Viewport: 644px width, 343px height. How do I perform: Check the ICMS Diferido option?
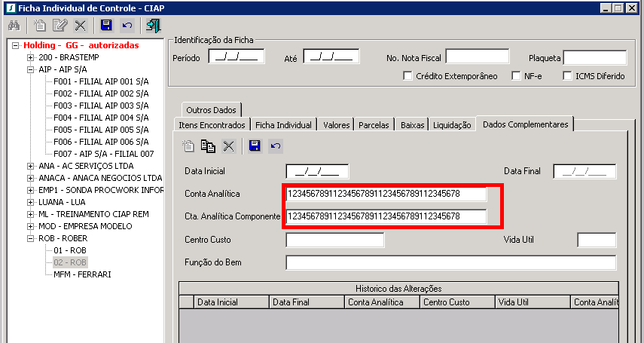568,76
